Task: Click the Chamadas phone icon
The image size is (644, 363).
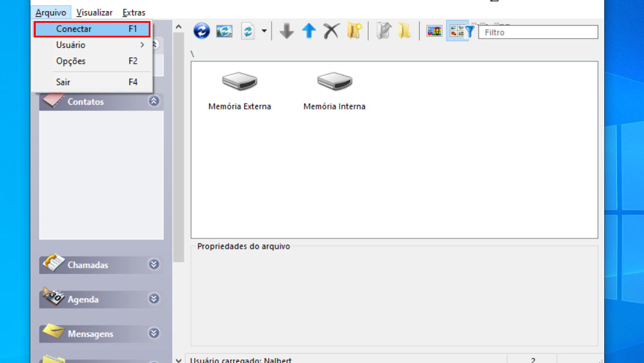Action: click(53, 263)
